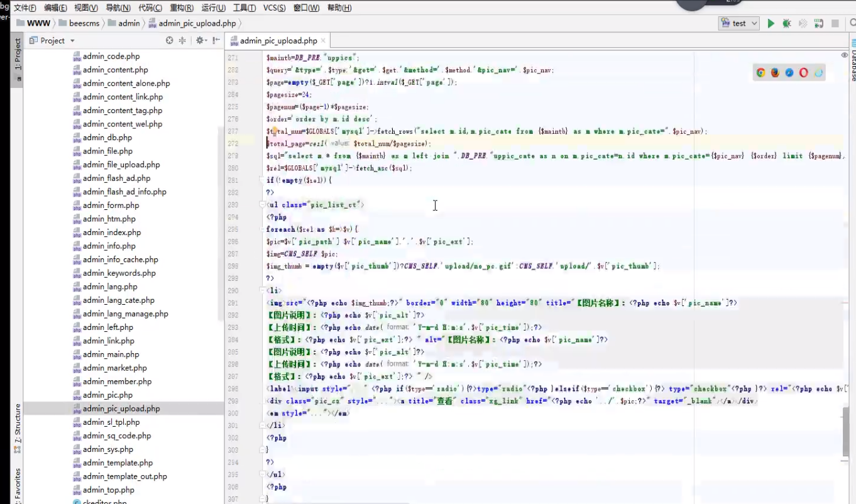The height and width of the screenshot is (504, 856).
Task: Select admin_pic.php in the Project tree
Action: pos(107,395)
